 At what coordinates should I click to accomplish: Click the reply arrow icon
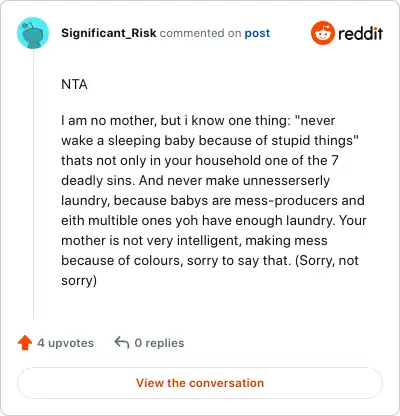click(122, 342)
